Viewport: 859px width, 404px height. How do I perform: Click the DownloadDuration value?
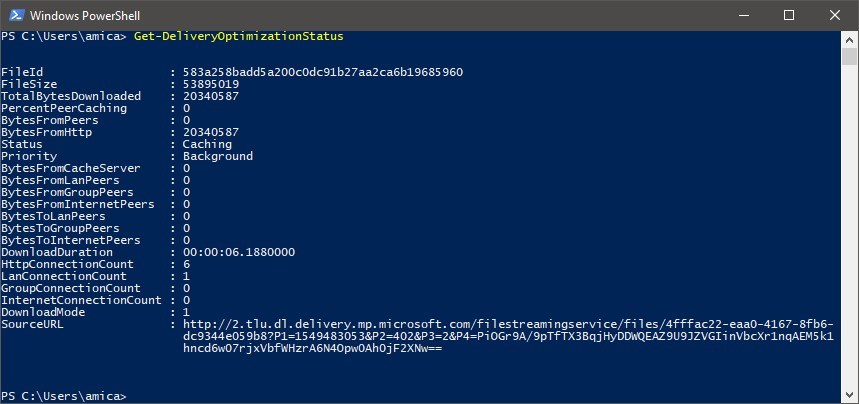point(239,252)
